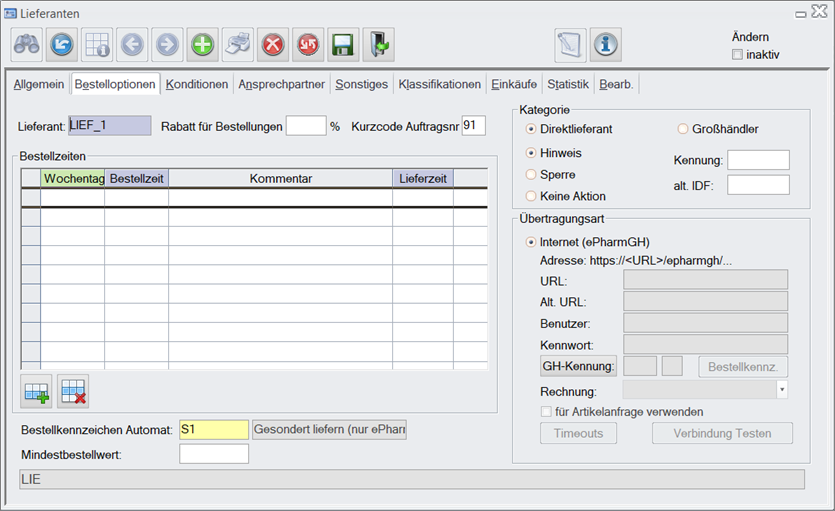This screenshot has width=835, height=511.
Task: Click the GH-Kennung button
Action: point(578,366)
